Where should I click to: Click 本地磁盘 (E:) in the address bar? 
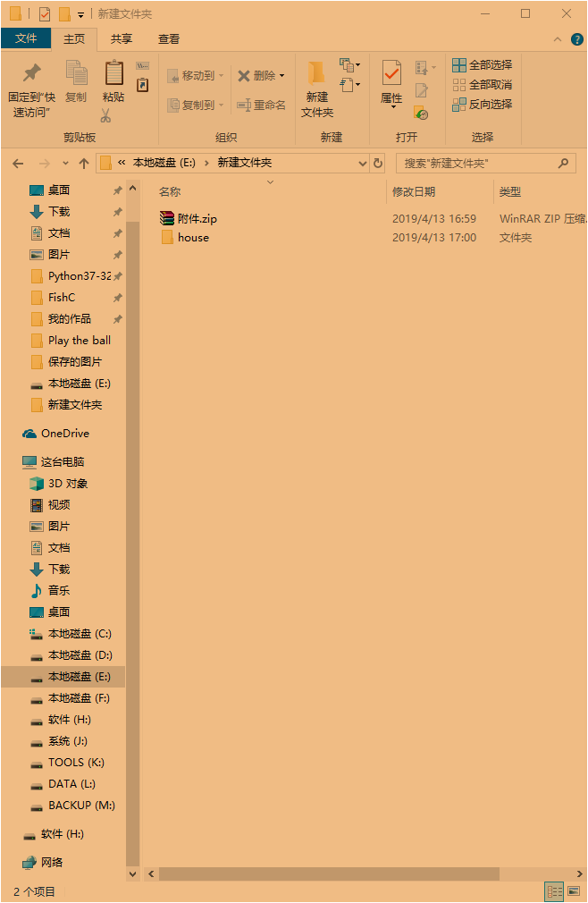[164, 163]
